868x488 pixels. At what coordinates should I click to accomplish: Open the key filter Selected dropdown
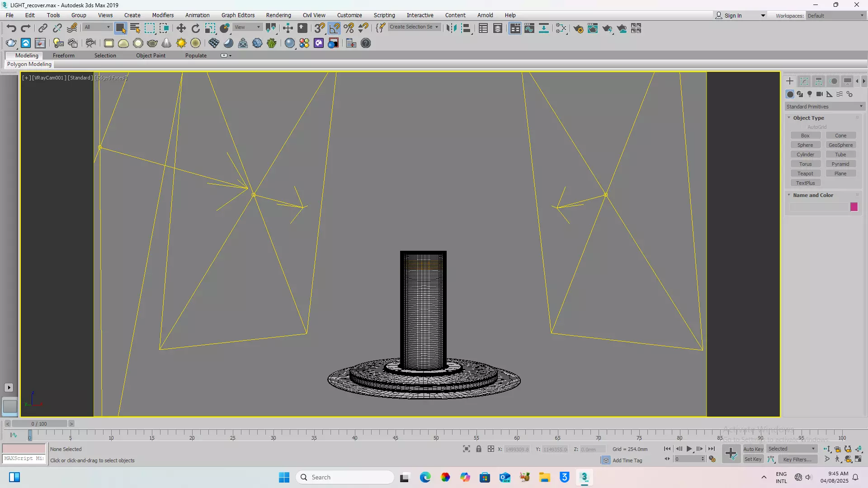792,449
